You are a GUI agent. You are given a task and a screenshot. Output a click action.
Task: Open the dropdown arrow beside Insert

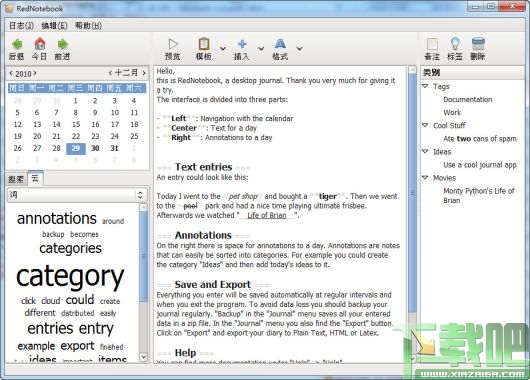[261, 48]
